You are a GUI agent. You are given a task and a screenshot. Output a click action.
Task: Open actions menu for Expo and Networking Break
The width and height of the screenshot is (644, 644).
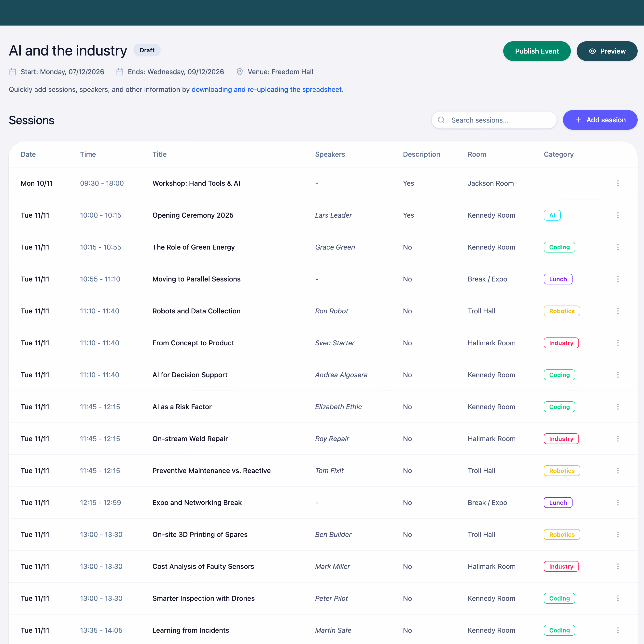pyautogui.click(x=618, y=502)
